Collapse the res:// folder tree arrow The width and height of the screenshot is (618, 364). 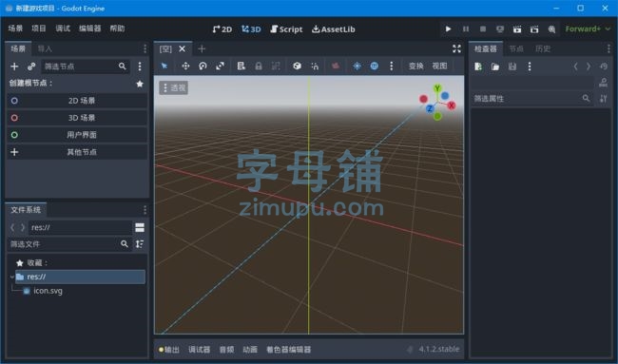click(x=11, y=277)
